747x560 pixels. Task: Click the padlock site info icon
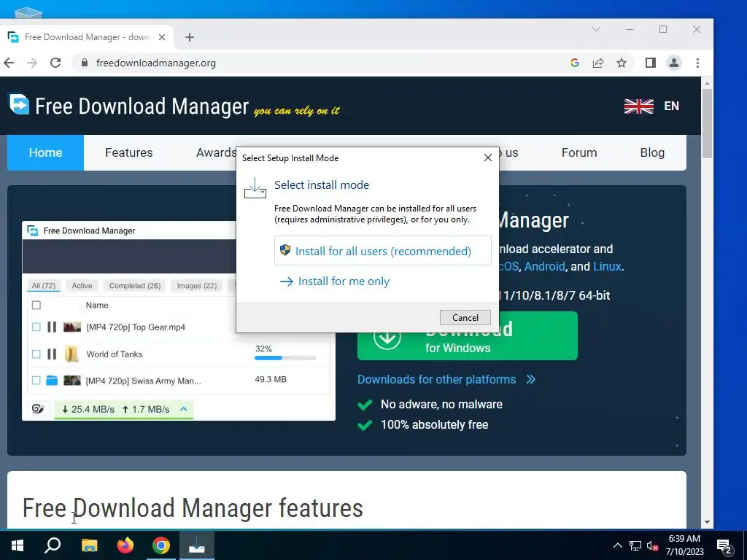85,63
